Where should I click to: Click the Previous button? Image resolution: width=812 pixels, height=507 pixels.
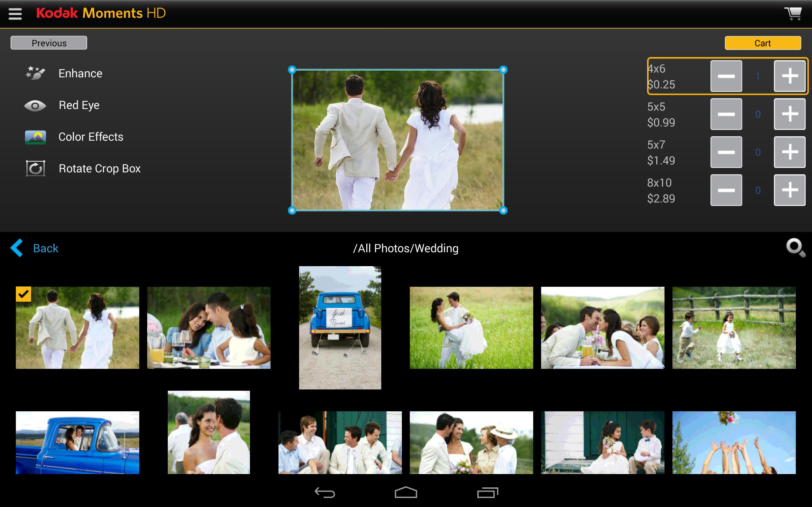click(x=49, y=43)
